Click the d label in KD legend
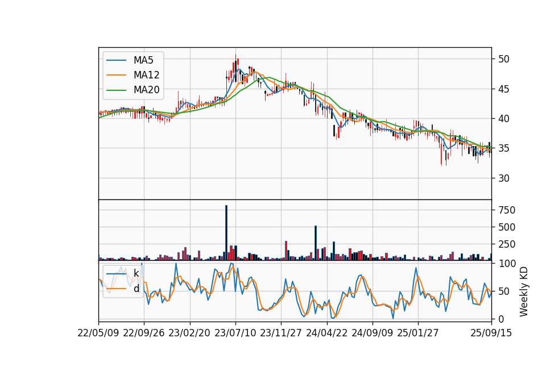 point(136,289)
